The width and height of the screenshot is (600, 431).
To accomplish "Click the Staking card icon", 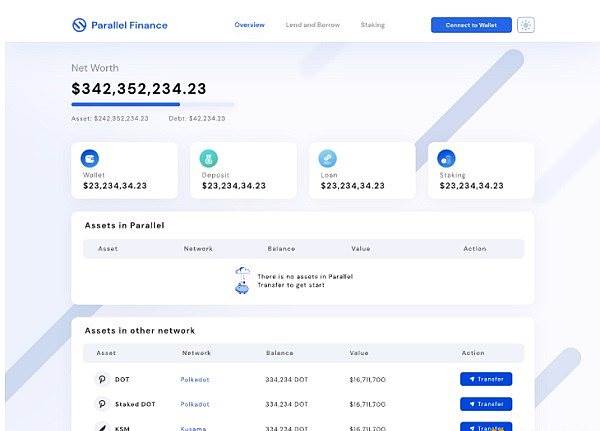I will pos(447,158).
